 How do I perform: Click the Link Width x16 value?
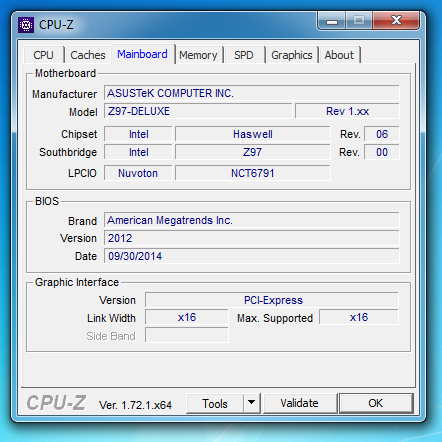coord(187,317)
